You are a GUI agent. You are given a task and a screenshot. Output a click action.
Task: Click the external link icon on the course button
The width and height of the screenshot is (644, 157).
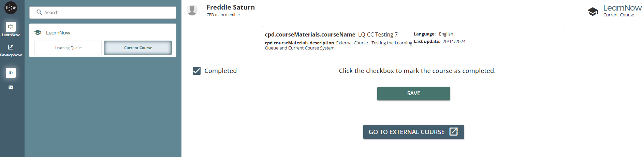(453, 132)
